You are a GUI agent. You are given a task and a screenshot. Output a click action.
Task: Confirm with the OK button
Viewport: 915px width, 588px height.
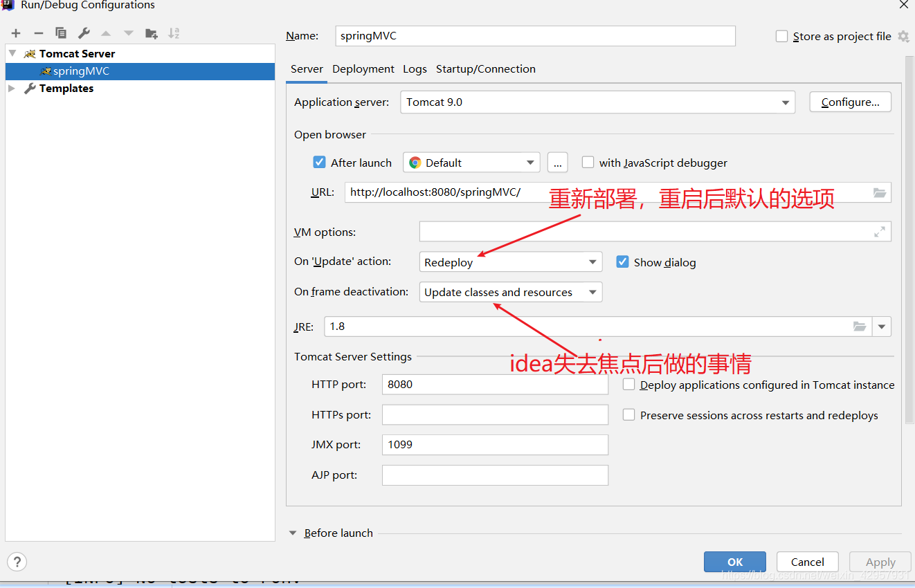coord(735,562)
